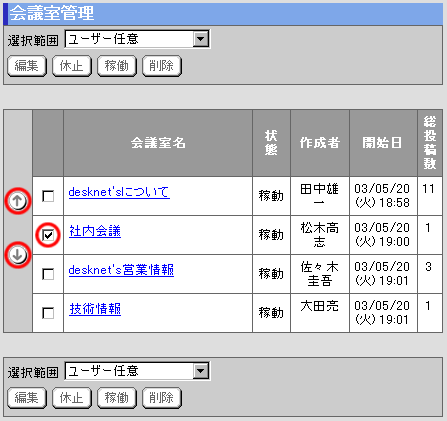Open the 社内会議 meeting room link
Viewport: 447px width, 421px height.
click(x=95, y=231)
